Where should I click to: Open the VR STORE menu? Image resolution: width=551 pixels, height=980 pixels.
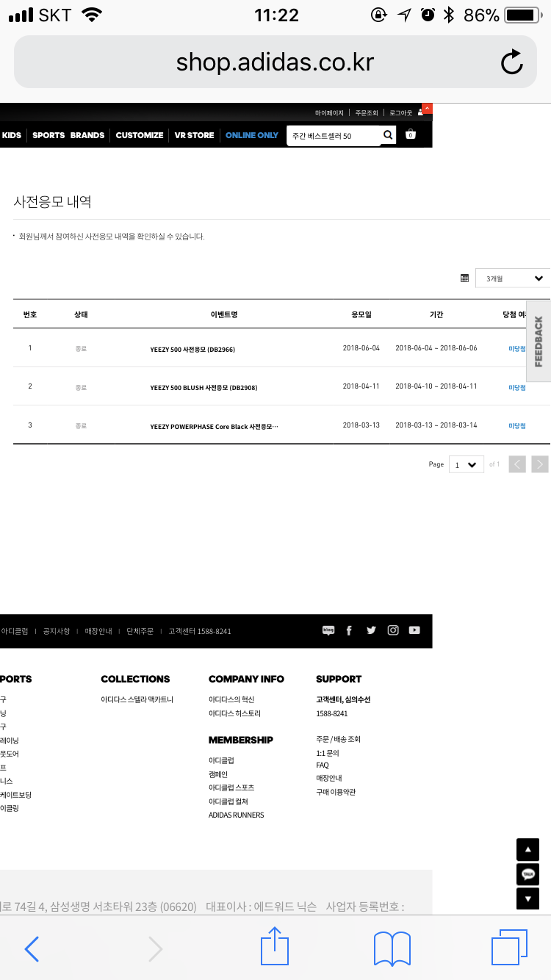pos(195,135)
